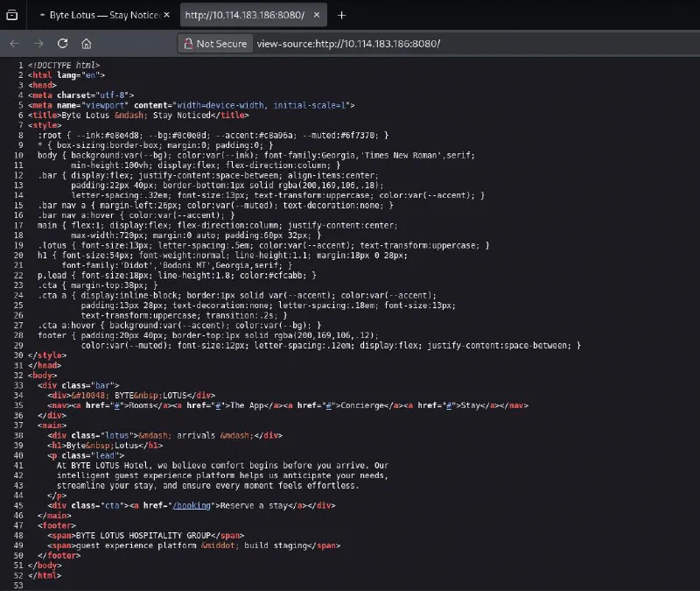
Task: Click the closing "</html>" tag on line 52
Action: tap(45, 576)
